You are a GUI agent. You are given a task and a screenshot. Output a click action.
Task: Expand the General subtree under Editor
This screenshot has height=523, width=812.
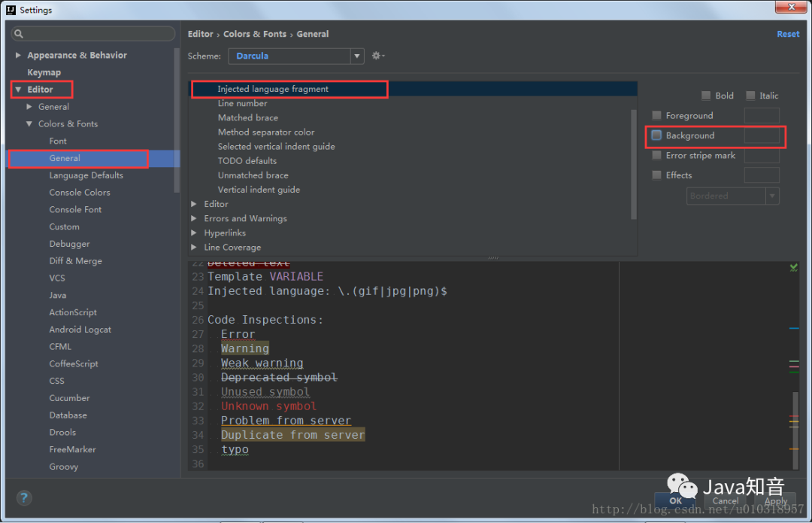pyautogui.click(x=29, y=106)
